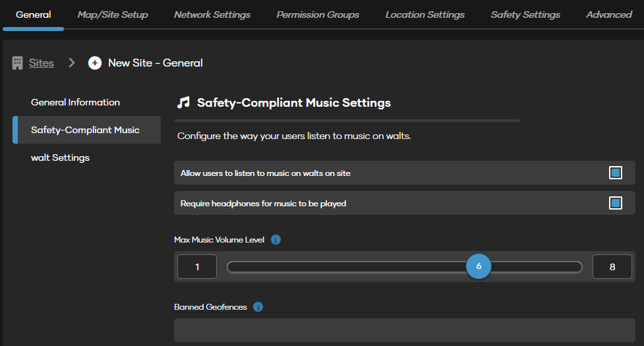
Task: Open info icon for Banned Geofences
Action: [x=258, y=307]
